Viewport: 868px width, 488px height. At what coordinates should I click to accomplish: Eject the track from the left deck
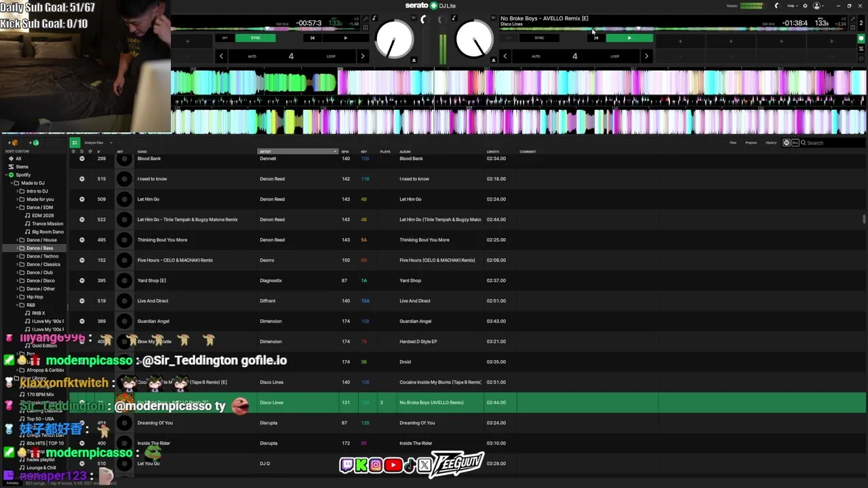(x=414, y=60)
